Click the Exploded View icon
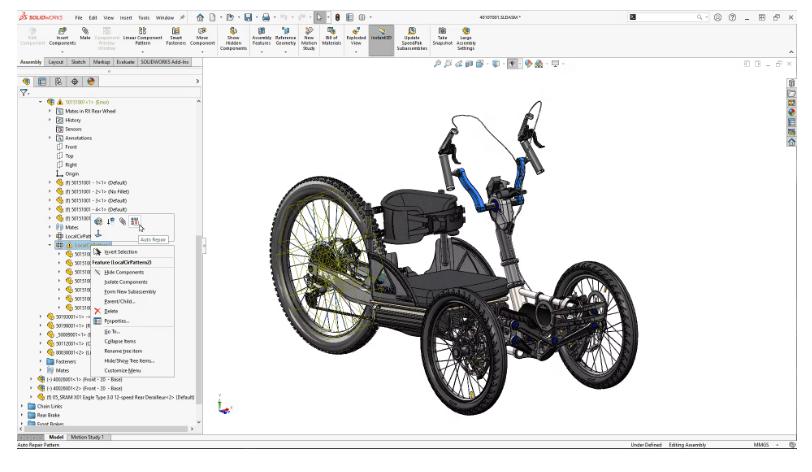812x472 pixels. tap(356, 37)
